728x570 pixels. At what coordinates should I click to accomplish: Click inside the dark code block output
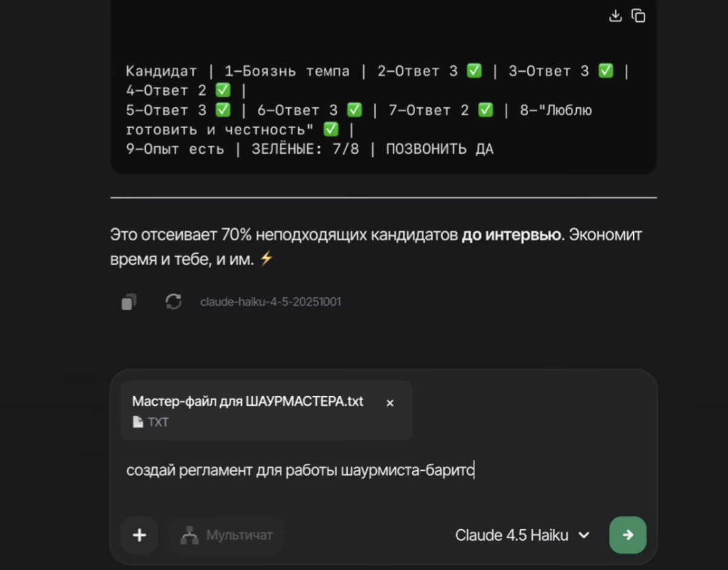point(382,109)
